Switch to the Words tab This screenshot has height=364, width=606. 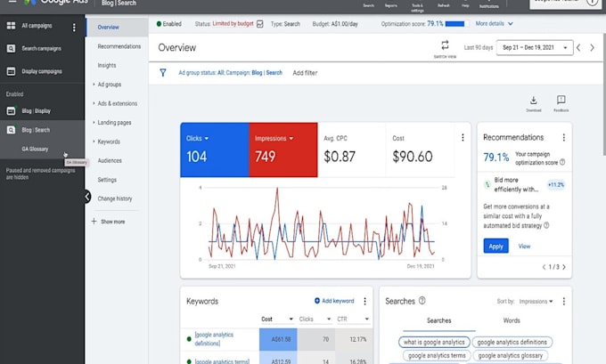coord(512,320)
